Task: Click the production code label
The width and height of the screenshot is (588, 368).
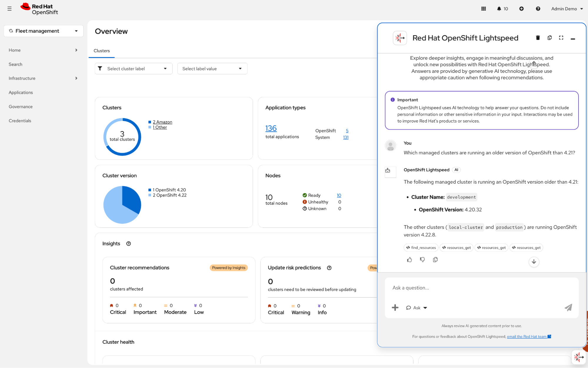Action: 509,227
